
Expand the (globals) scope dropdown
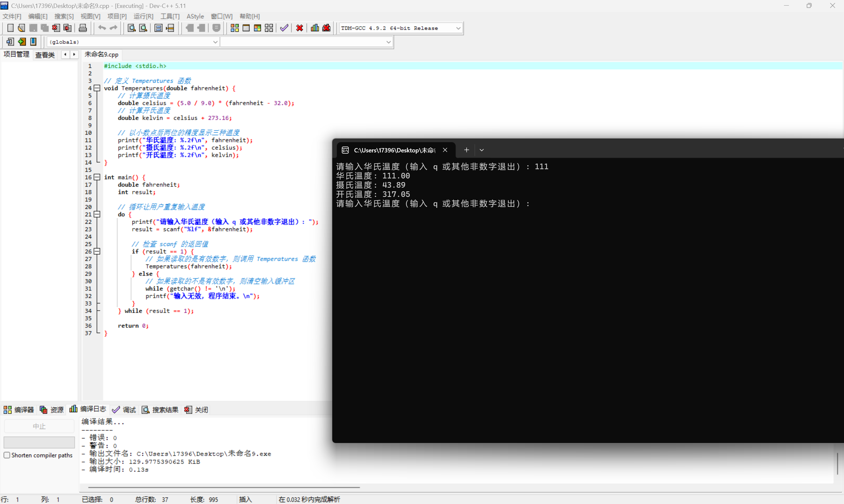pos(215,42)
